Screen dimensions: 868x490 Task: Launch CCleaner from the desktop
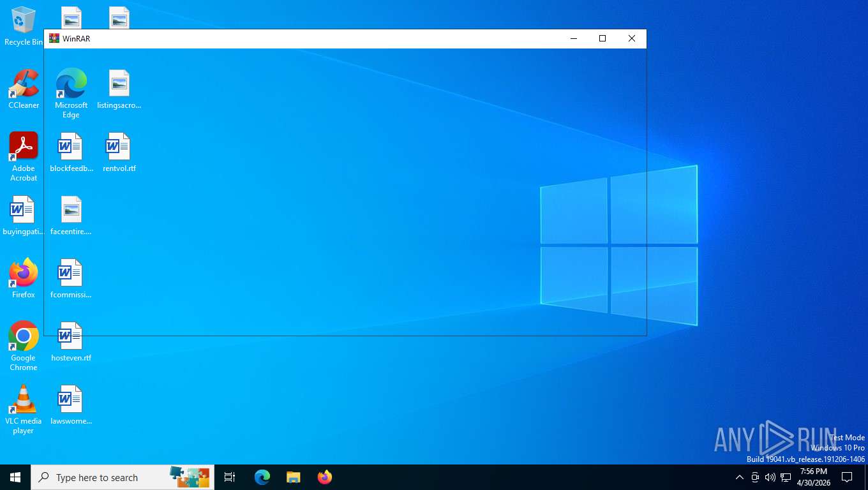click(24, 89)
